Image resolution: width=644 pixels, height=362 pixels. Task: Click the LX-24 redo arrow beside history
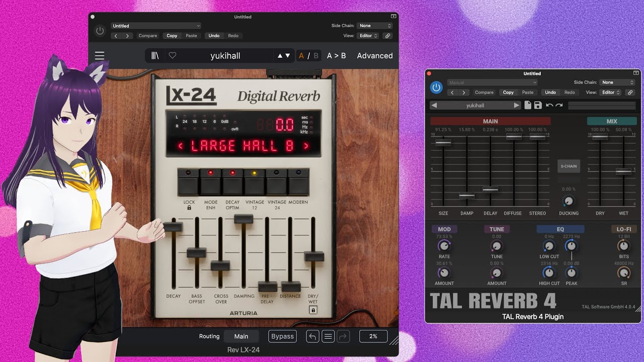[x=344, y=336]
